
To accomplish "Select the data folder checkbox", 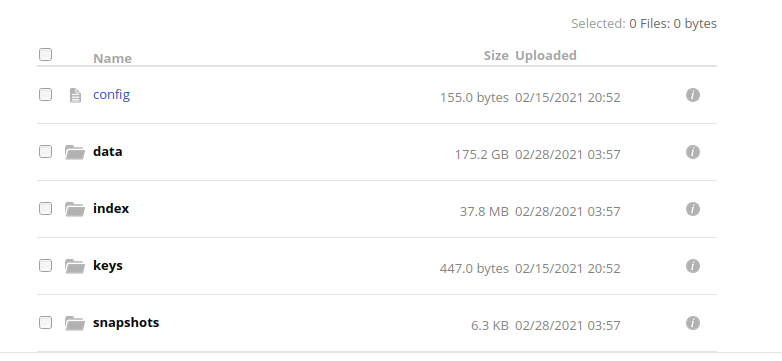I will pyautogui.click(x=45, y=151).
